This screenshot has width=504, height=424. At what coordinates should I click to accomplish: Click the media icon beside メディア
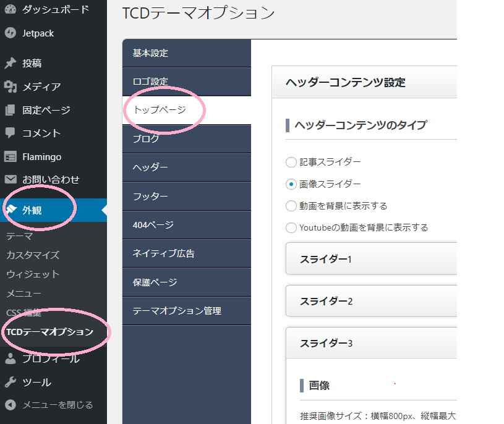[11, 87]
